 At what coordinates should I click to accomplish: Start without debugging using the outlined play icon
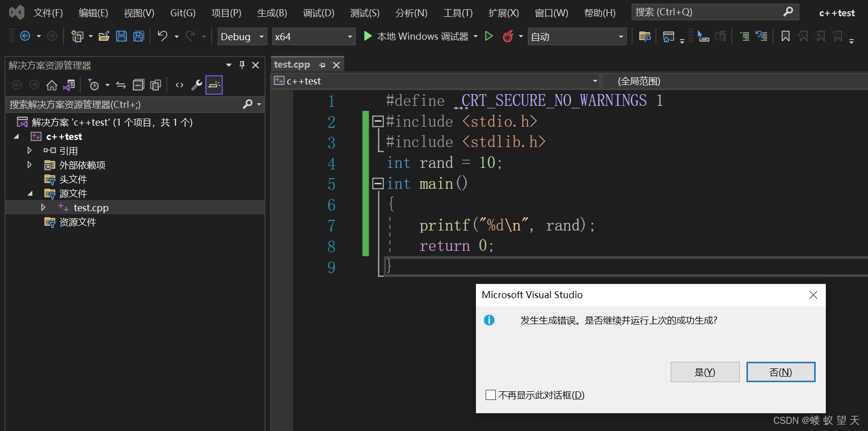point(489,36)
